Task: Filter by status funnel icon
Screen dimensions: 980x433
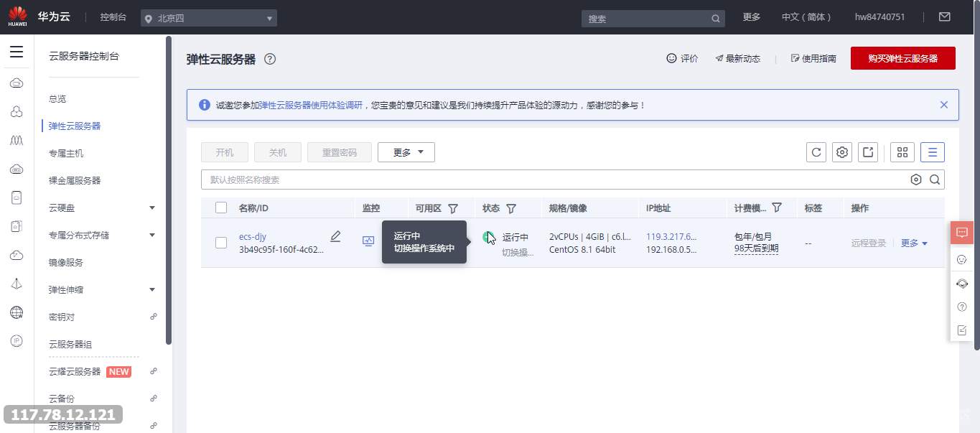Action: (511, 208)
